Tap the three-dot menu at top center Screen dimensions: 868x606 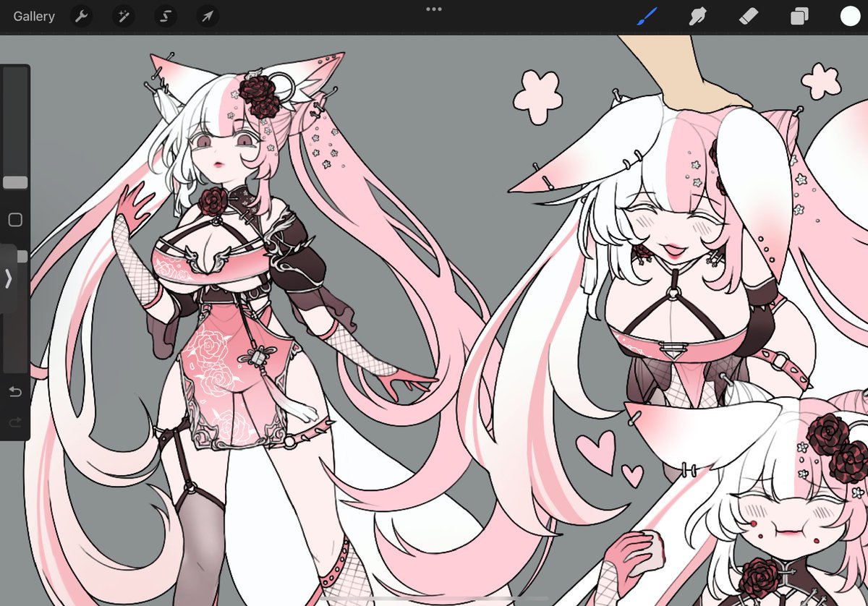click(x=434, y=9)
